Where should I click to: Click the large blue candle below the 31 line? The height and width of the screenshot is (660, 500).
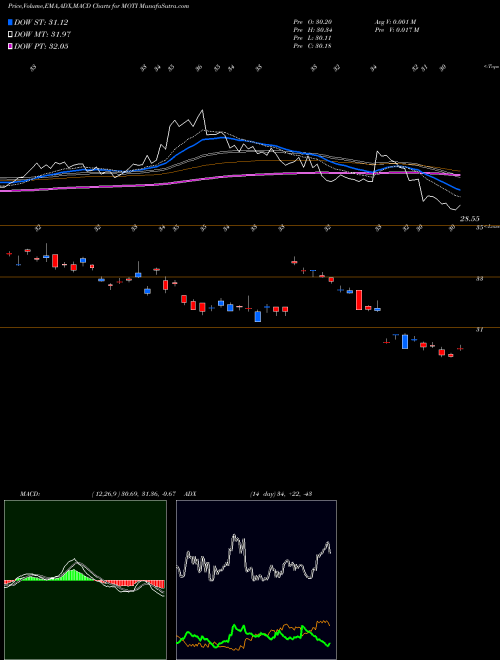pos(405,341)
